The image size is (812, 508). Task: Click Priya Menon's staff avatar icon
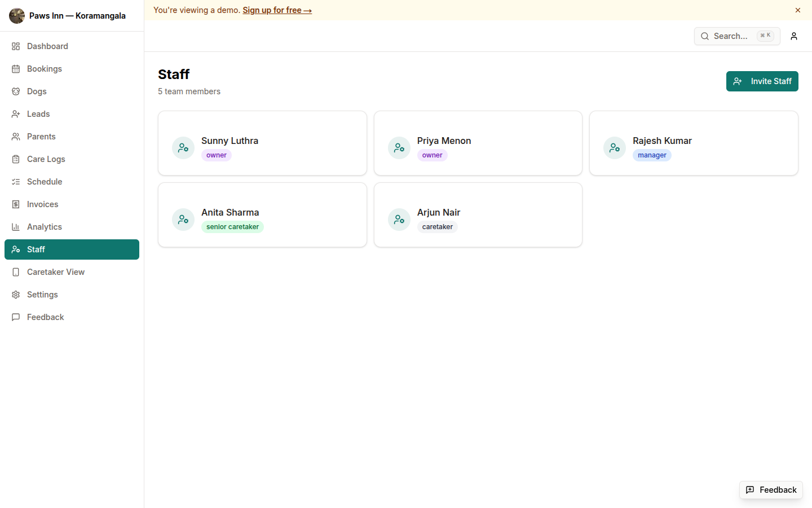(x=399, y=148)
